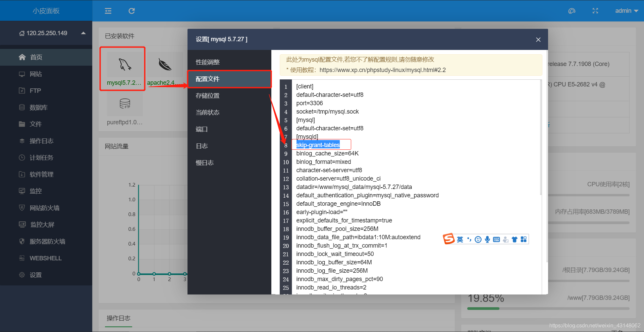Close the mysql 5.7.27 settings dialog
The image size is (644, 332).
tap(538, 40)
